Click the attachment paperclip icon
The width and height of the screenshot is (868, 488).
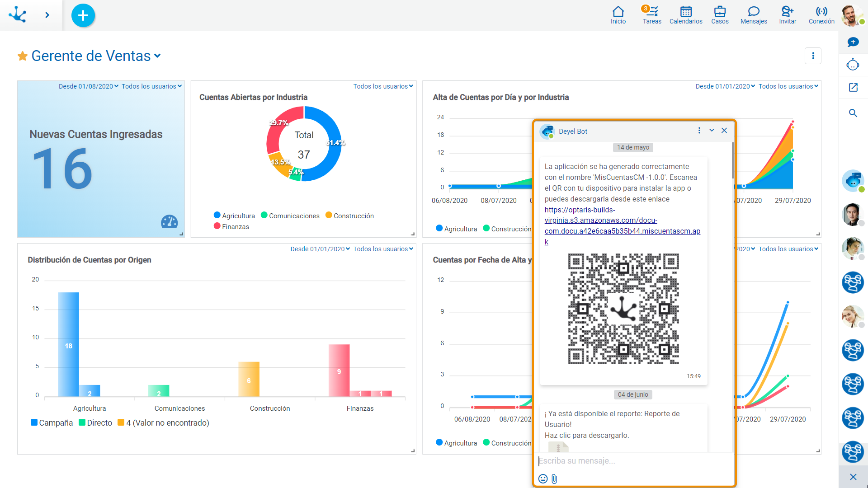coord(554,479)
